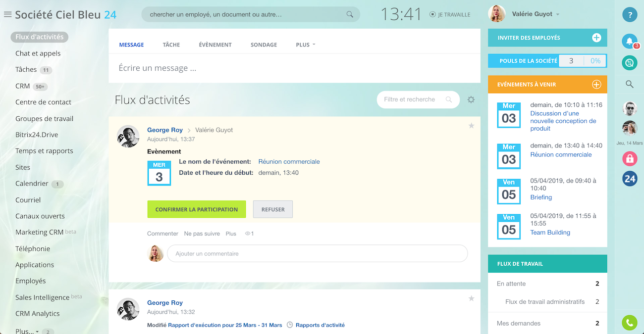Click the pink lock icon
Image resolution: width=644 pixels, height=334 pixels.
pyautogui.click(x=630, y=159)
